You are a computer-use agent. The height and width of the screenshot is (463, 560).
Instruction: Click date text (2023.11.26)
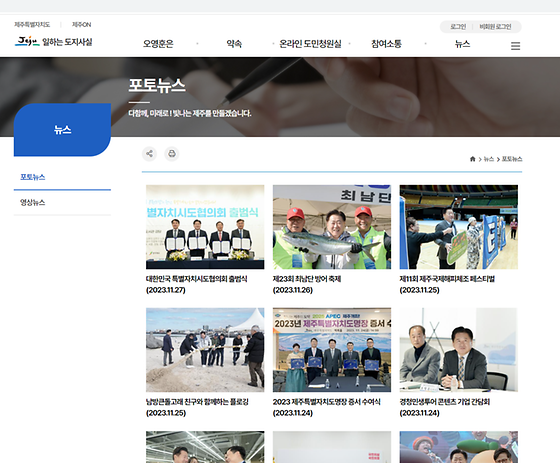click(292, 290)
